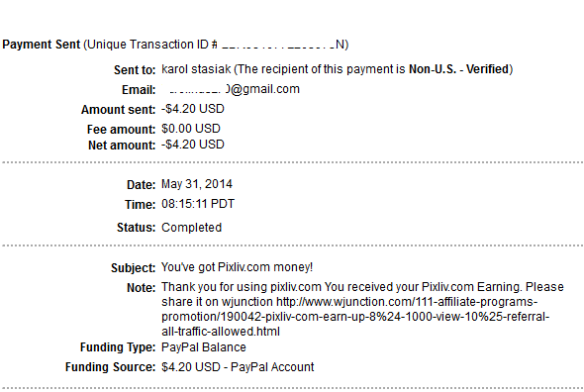The width and height of the screenshot is (584, 392).
Task: Click the Completed status text
Action: pos(191,228)
